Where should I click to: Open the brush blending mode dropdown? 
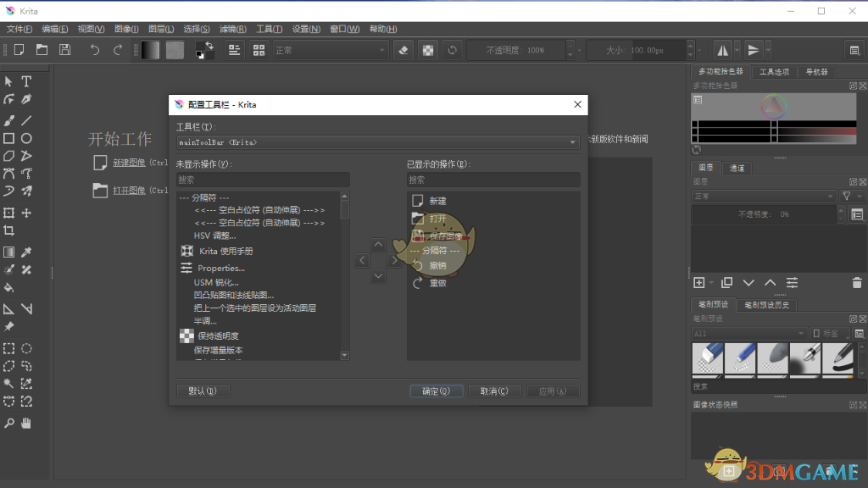pyautogui.click(x=330, y=50)
